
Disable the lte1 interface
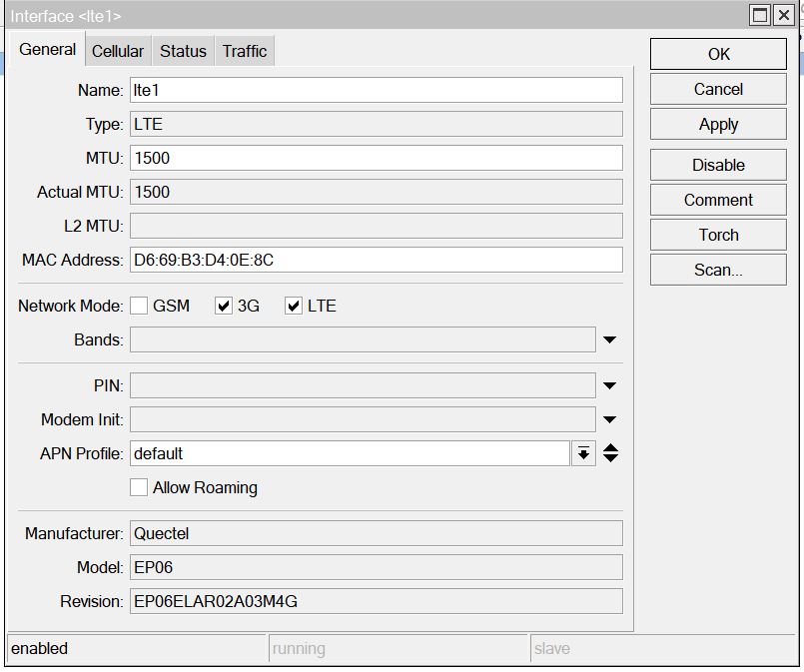point(718,166)
